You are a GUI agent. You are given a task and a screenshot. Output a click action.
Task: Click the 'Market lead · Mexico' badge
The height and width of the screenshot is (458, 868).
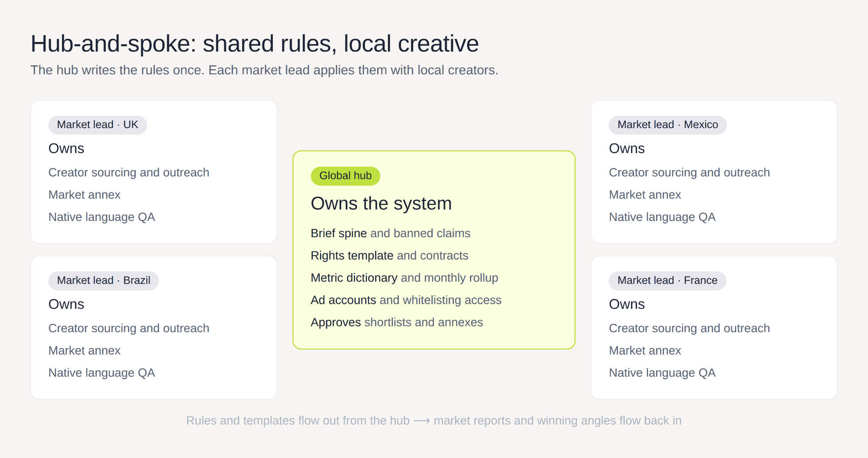click(x=668, y=125)
